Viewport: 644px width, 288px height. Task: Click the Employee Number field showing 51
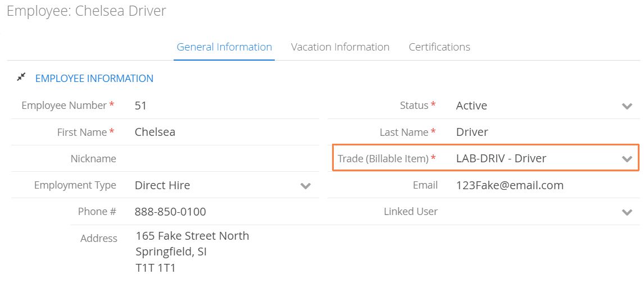click(x=225, y=106)
